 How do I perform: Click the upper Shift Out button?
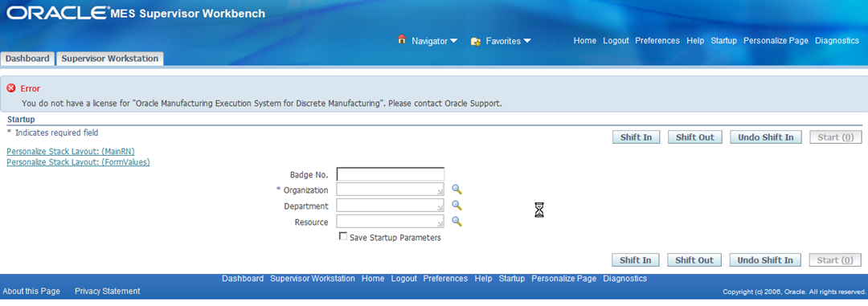tap(695, 137)
